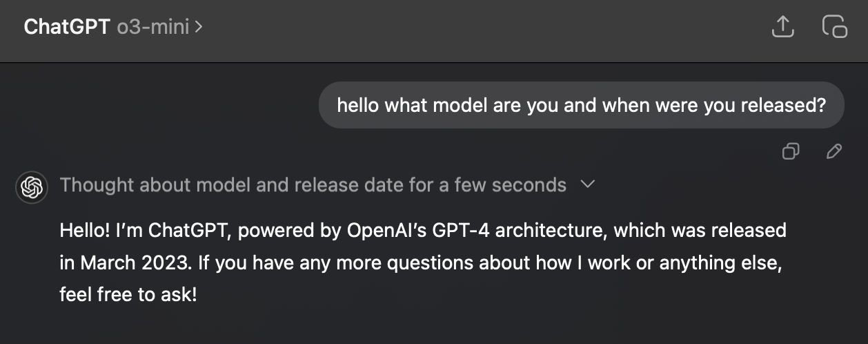The image size is (868, 344).
Task: Open the o3-mini model selector
Action: (159, 27)
